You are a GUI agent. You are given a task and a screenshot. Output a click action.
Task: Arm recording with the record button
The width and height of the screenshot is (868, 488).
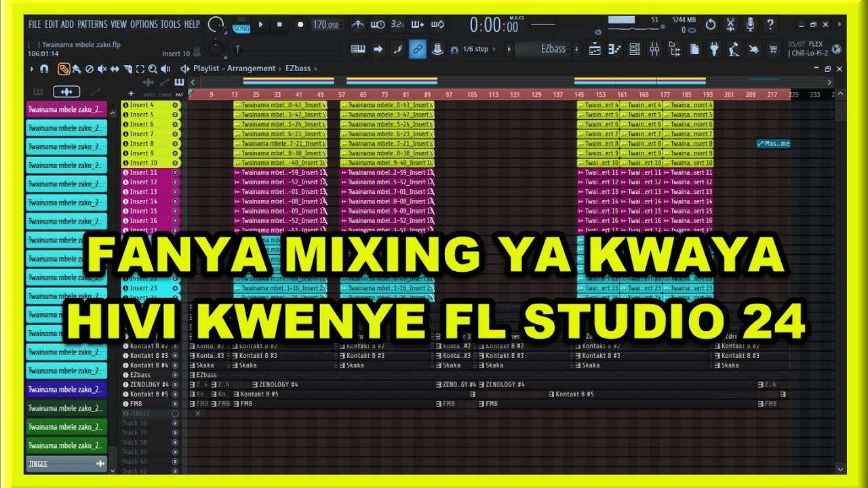(x=300, y=24)
